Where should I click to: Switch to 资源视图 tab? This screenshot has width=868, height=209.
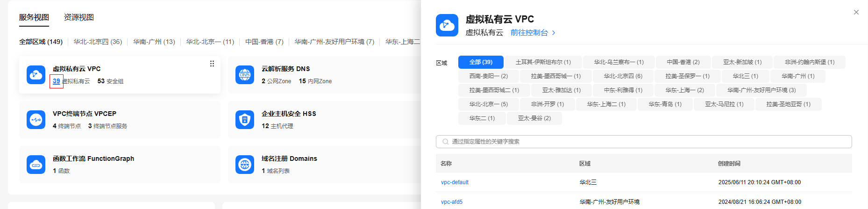(79, 17)
